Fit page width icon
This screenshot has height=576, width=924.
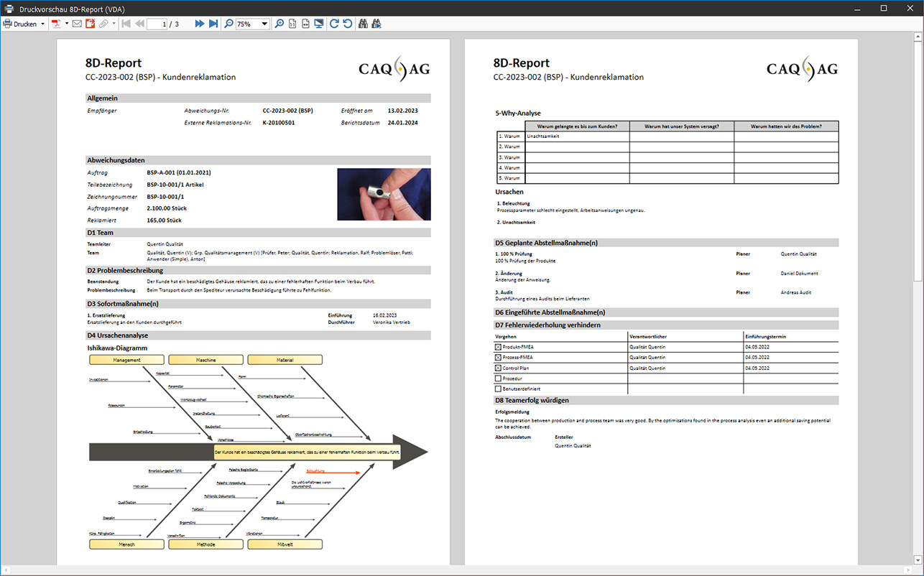pyautogui.click(x=305, y=24)
